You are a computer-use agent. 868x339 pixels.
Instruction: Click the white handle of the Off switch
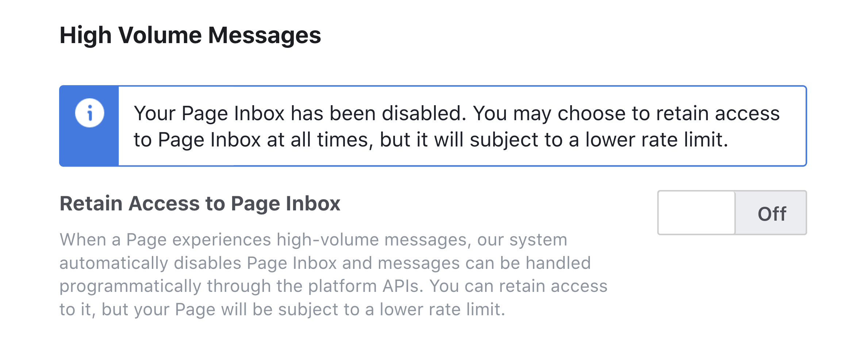(696, 213)
